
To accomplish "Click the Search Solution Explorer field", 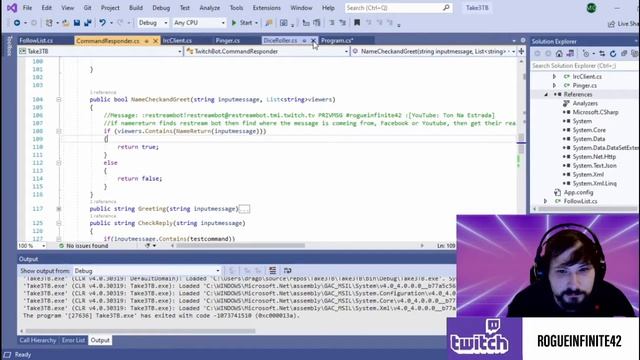I will (x=584, y=65).
